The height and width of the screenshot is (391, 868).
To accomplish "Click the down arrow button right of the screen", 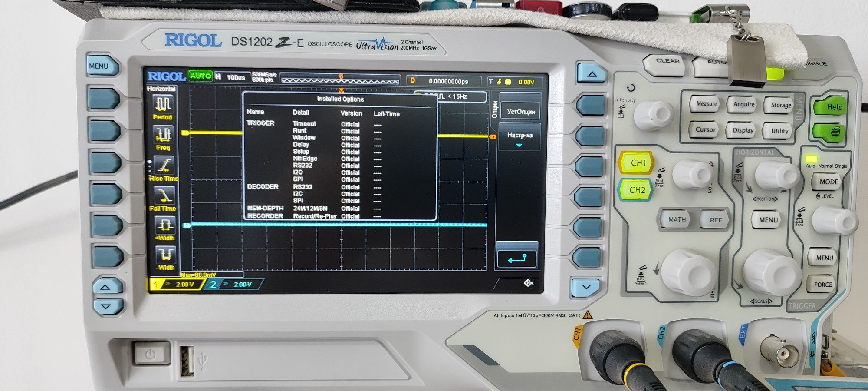I will [586, 288].
